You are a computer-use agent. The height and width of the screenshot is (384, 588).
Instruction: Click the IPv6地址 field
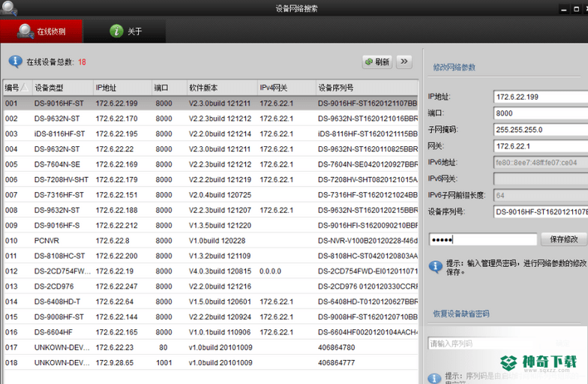(540, 162)
